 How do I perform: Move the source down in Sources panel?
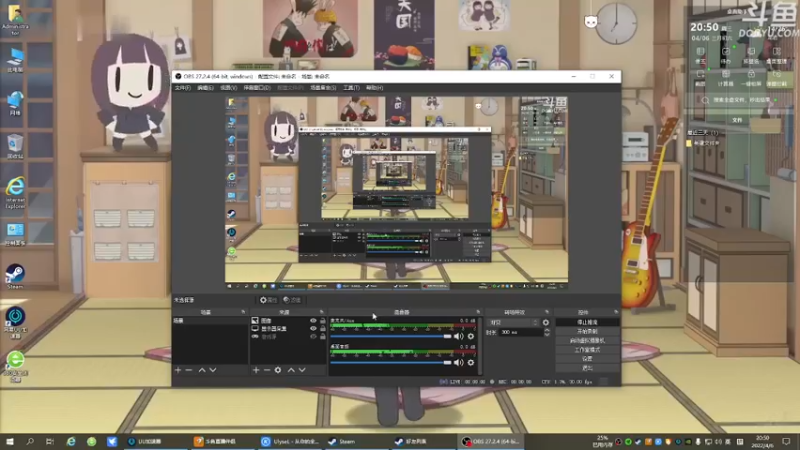(x=302, y=370)
